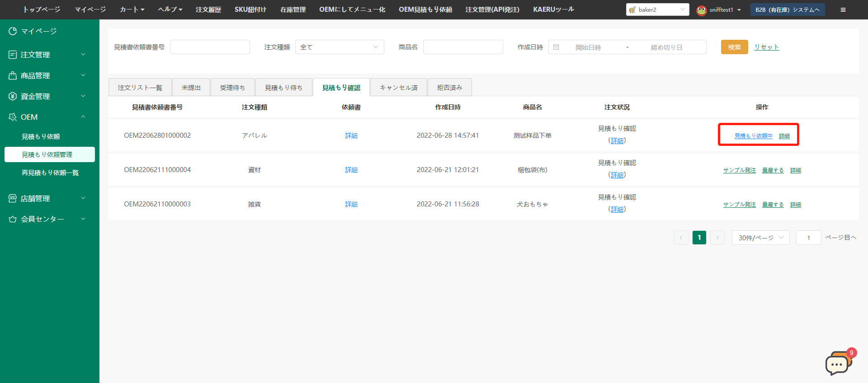Click 操作 詳細 link for OEM22062801000002

click(x=784, y=136)
